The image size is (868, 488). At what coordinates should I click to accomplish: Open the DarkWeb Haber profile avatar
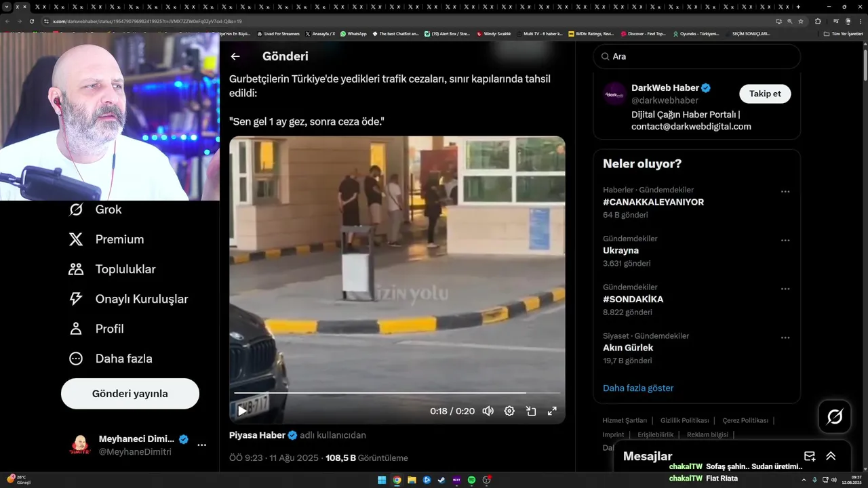click(615, 94)
